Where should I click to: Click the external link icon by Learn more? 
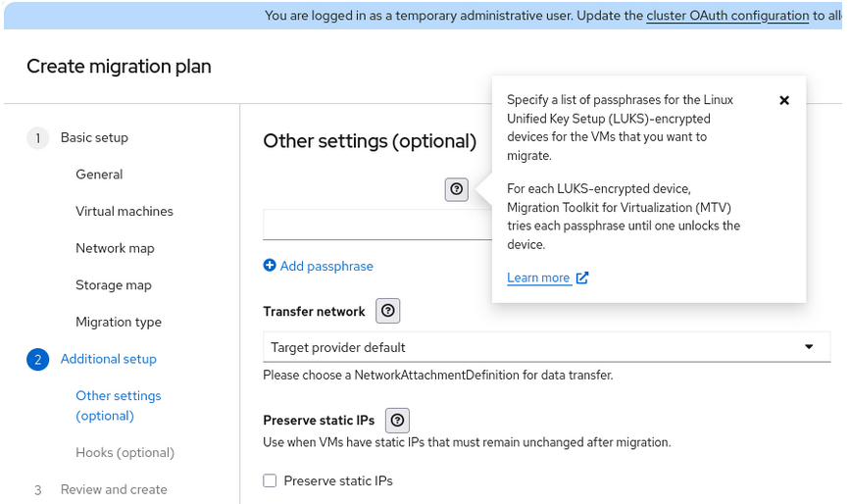click(x=582, y=277)
